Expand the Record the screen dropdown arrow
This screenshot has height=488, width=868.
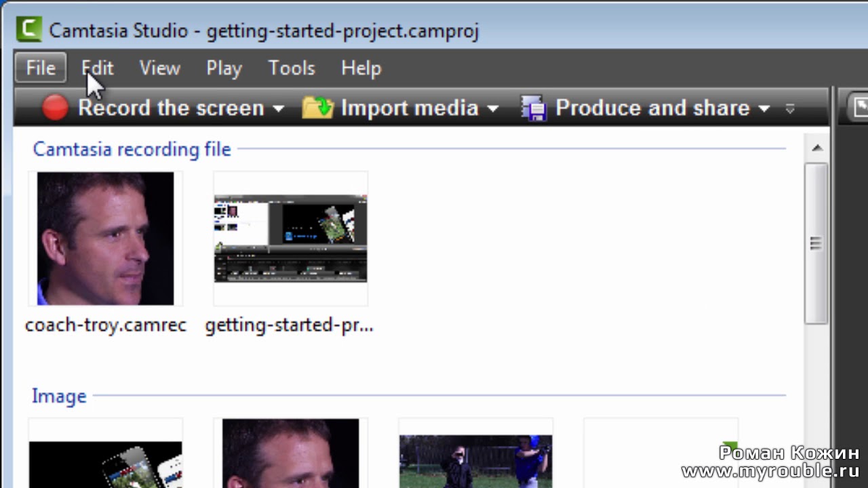(x=278, y=108)
